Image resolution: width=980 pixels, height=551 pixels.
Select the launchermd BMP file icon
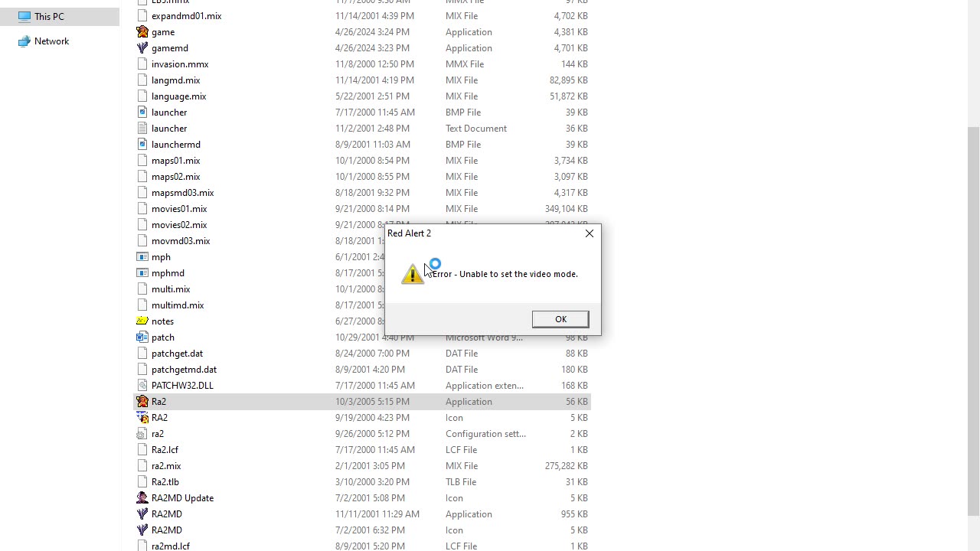[142, 145]
